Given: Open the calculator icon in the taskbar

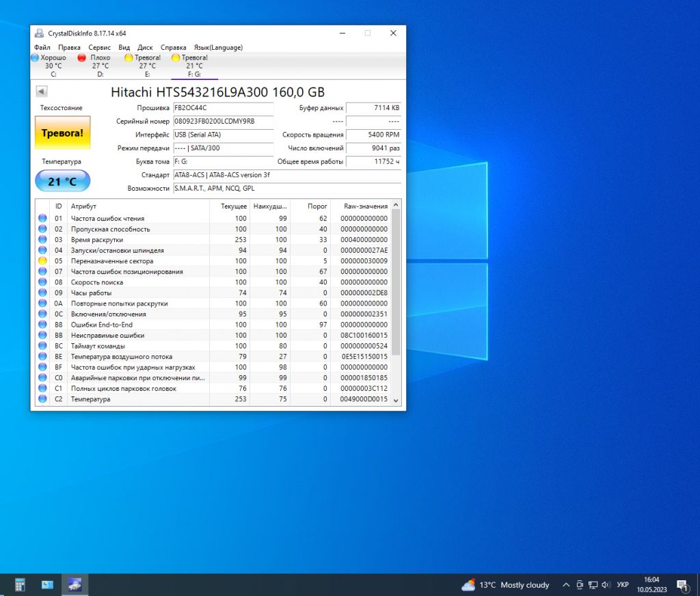Looking at the screenshot, I should [20, 584].
